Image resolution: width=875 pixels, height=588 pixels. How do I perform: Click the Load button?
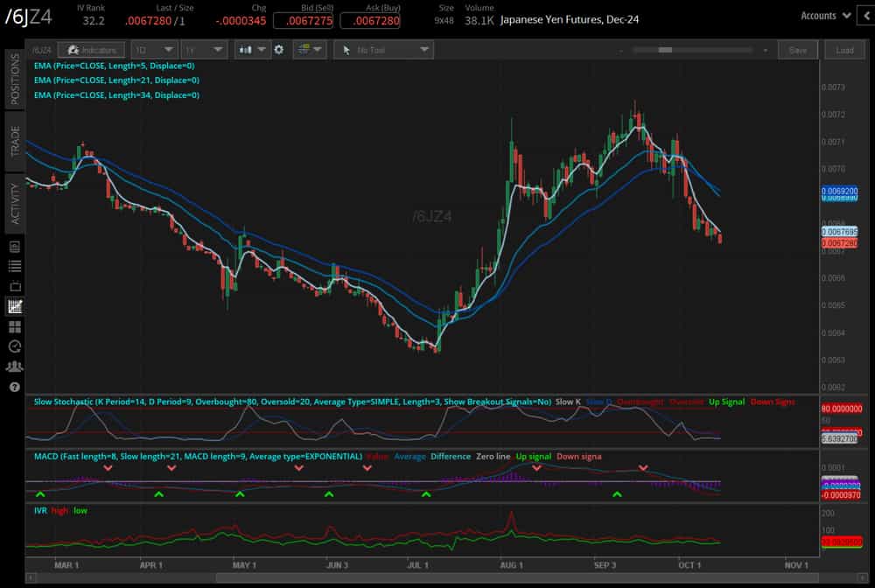(843, 50)
